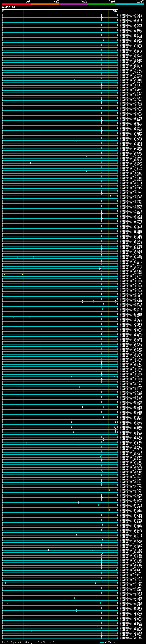Select hit label UniRef100_B5G2P2
This screenshot has width=146, height=644.
[x=131, y=407]
